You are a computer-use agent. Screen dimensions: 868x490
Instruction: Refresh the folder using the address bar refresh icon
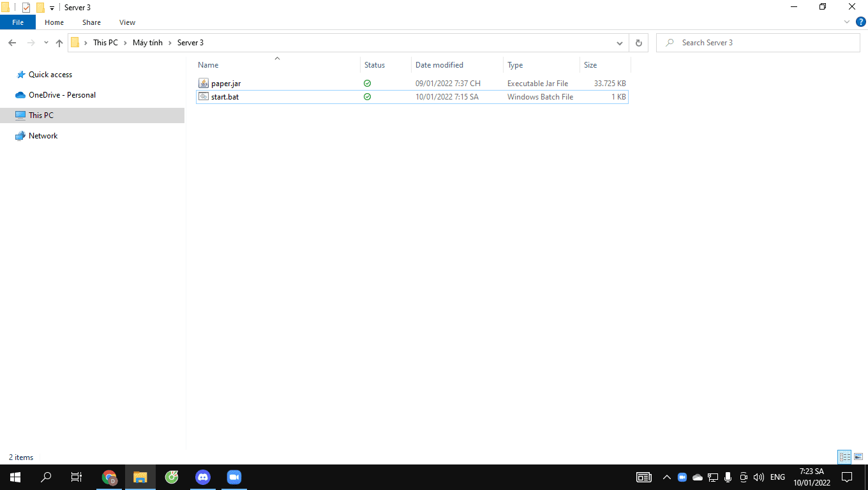pyautogui.click(x=638, y=42)
